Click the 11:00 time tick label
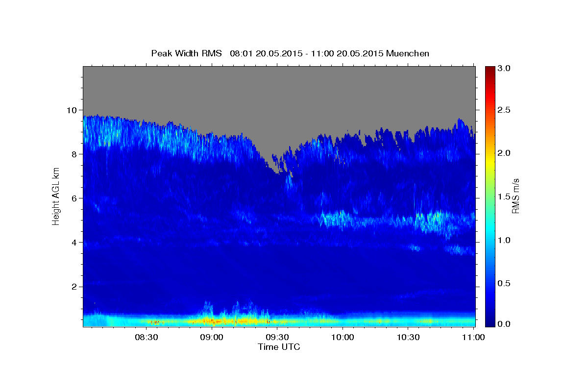The height and width of the screenshot is (392, 588). [x=473, y=337]
